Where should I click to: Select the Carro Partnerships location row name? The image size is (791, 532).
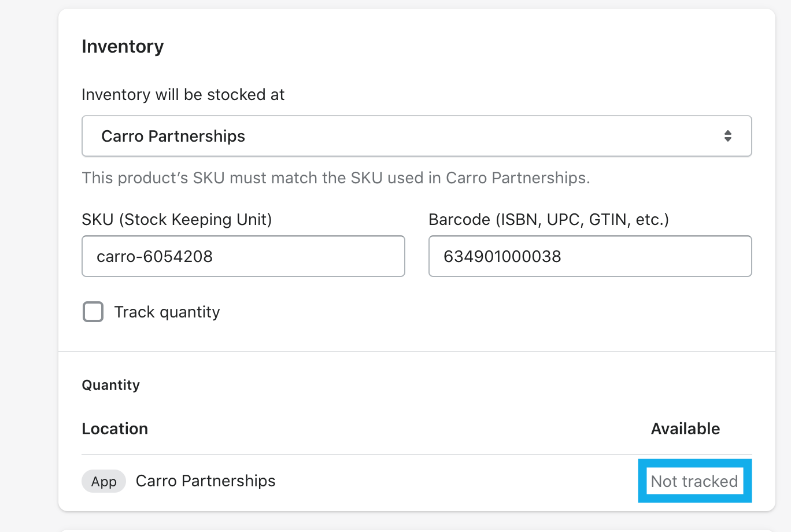coord(205,481)
